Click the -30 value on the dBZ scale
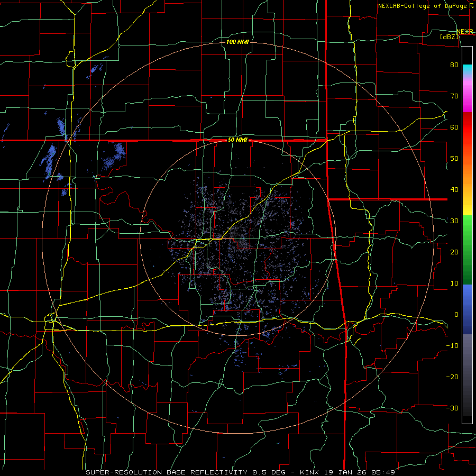 pos(452,408)
